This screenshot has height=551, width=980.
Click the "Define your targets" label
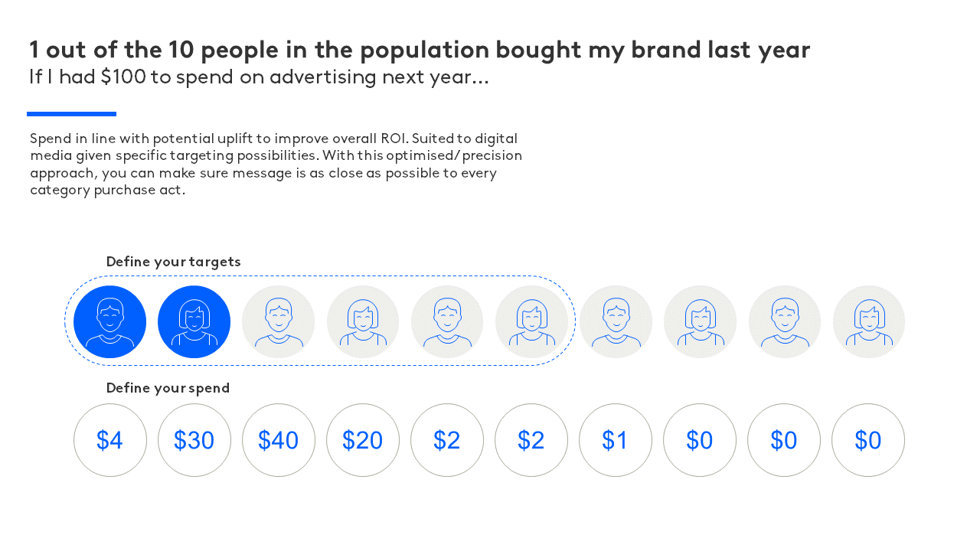pyautogui.click(x=174, y=262)
